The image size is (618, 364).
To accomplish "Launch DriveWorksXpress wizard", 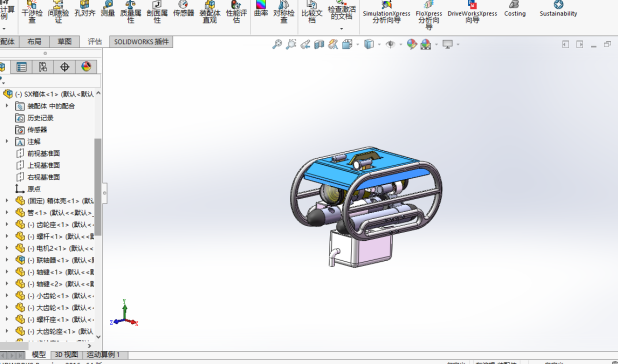I will click(x=472, y=11).
